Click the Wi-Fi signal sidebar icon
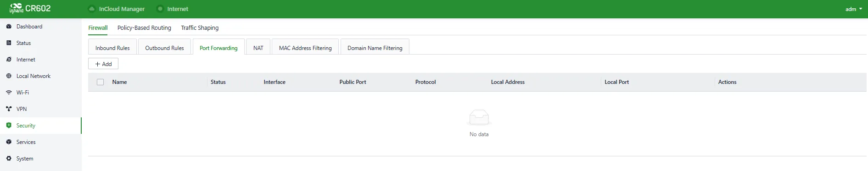The image size is (868, 171). (9, 93)
